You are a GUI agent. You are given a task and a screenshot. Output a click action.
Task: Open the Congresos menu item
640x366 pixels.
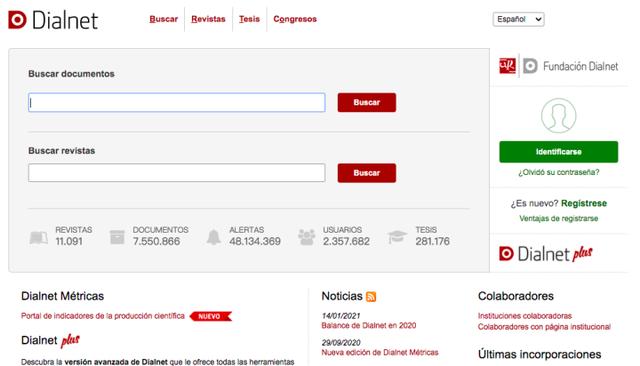(x=295, y=19)
